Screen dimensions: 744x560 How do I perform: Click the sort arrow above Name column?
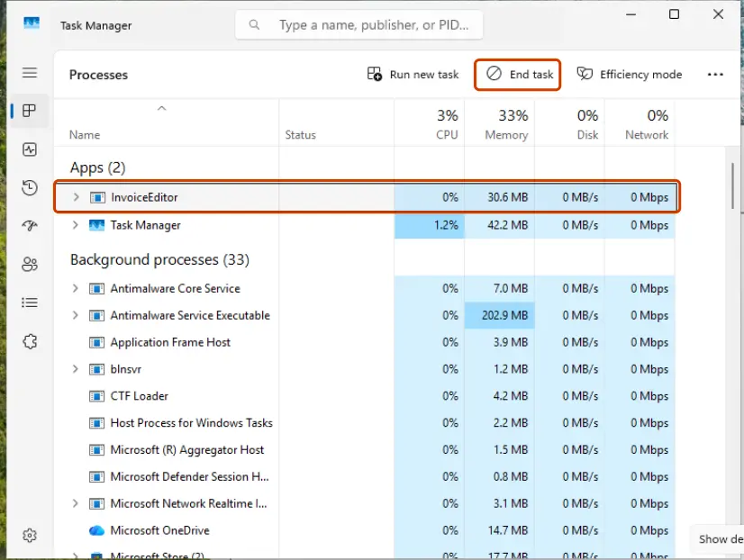click(x=162, y=108)
